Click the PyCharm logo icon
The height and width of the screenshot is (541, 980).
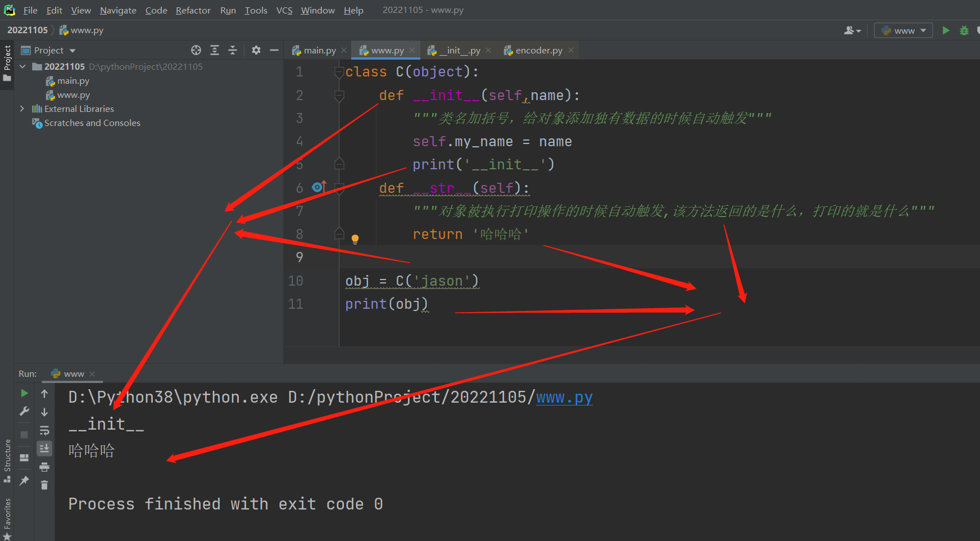10,10
